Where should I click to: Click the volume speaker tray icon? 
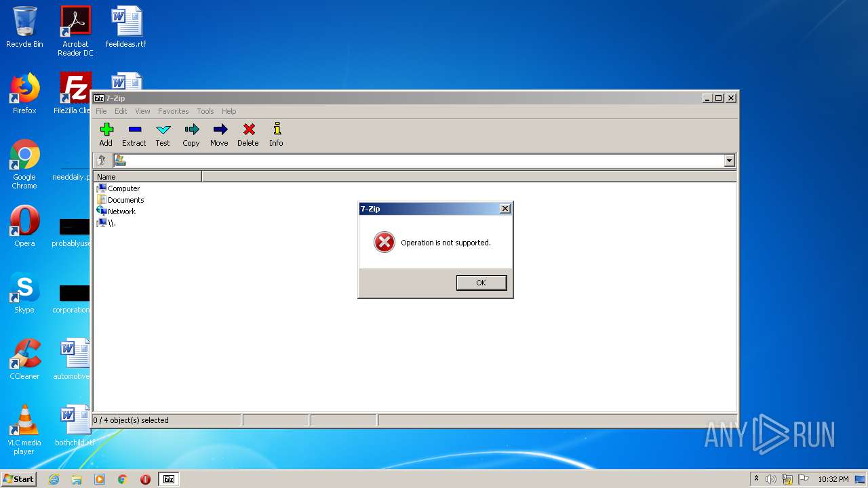pos(771,479)
